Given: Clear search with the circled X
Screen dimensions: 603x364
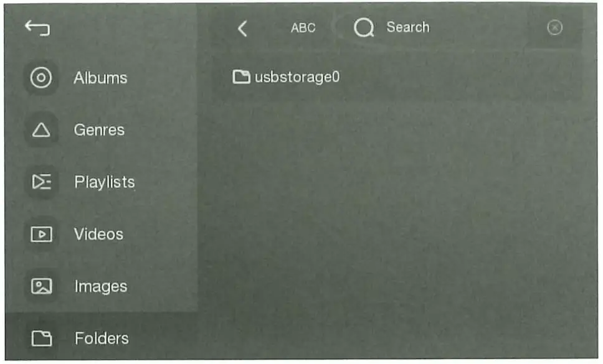Looking at the screenshot, I should [554, 27].
